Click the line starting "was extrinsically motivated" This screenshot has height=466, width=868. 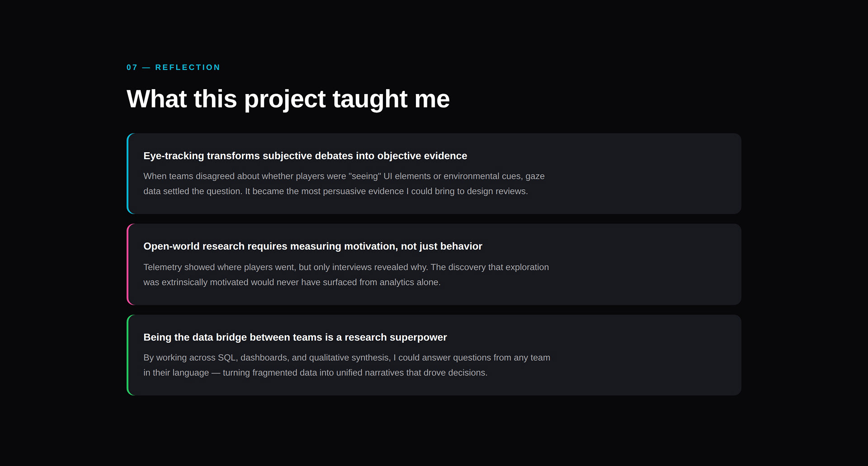click(292, 282)
